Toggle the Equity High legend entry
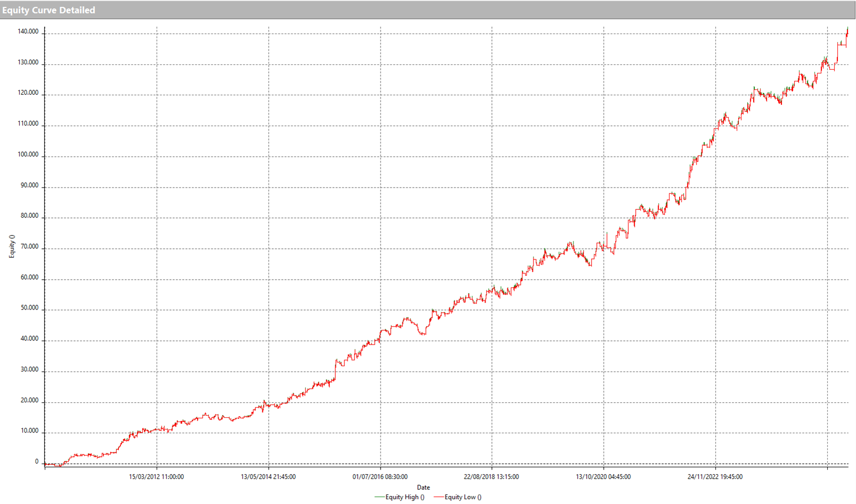 click(405, 497)
